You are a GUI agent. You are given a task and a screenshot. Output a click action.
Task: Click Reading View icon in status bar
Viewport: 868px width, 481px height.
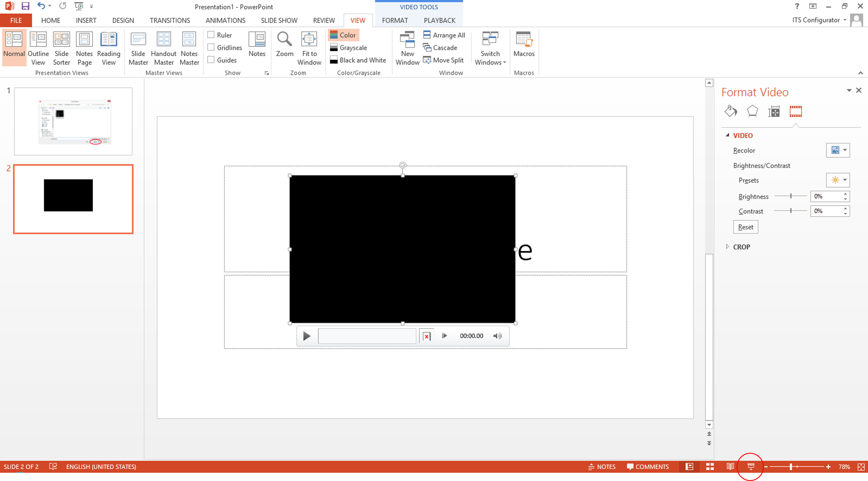tap(730, 467)
